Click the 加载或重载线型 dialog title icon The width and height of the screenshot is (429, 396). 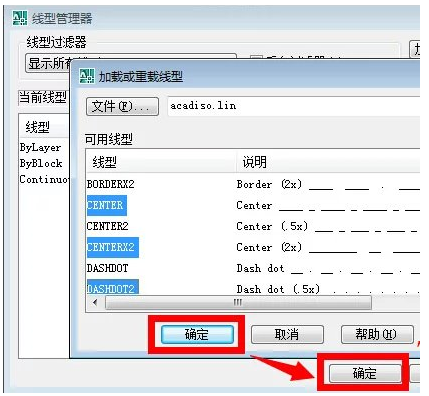[x=87, y=76]
